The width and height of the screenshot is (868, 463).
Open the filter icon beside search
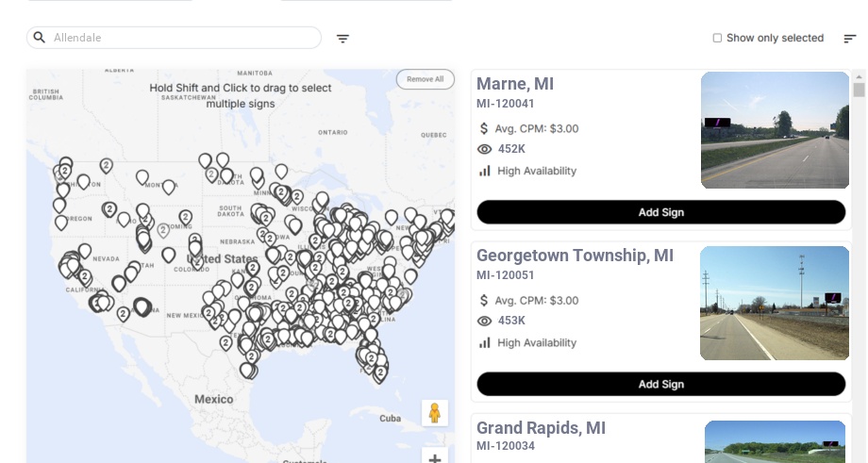point(342,39)
